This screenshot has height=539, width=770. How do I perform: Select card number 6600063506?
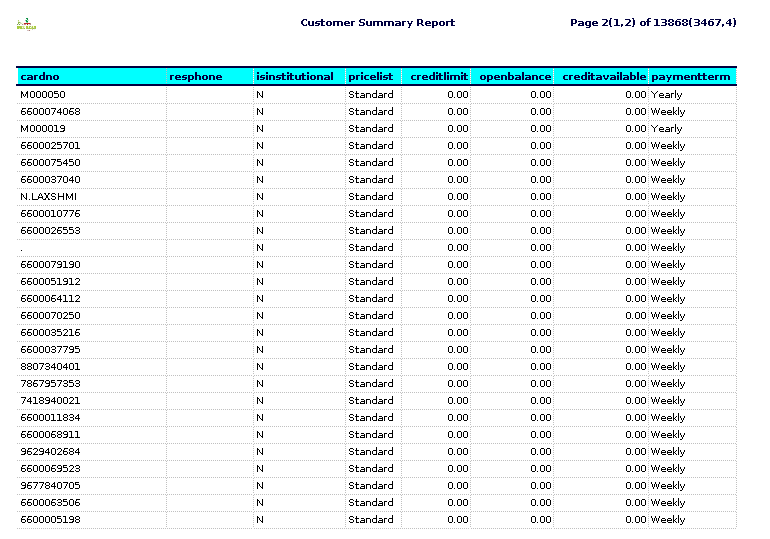click(x=50, y=503)
